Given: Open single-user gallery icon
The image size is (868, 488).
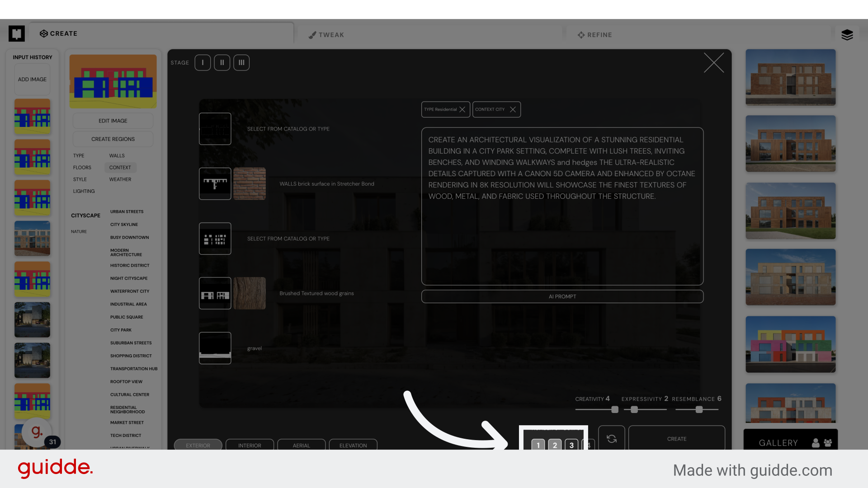Looking at the screenshot, I should (816, 443).
